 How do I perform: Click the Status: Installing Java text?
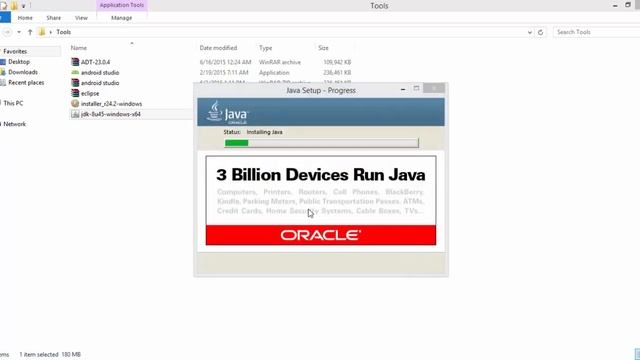coord(253,132)
